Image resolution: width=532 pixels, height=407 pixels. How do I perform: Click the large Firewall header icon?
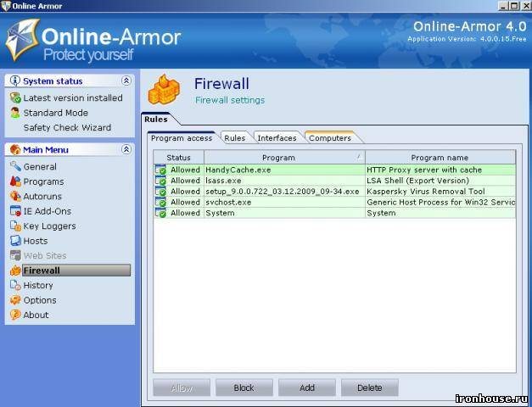164,90
